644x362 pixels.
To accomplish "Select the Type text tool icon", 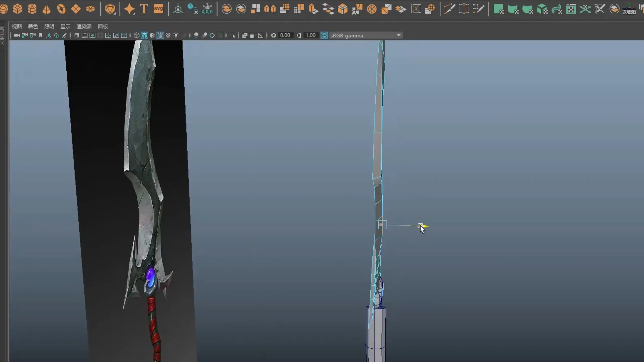I will (144, 9).
